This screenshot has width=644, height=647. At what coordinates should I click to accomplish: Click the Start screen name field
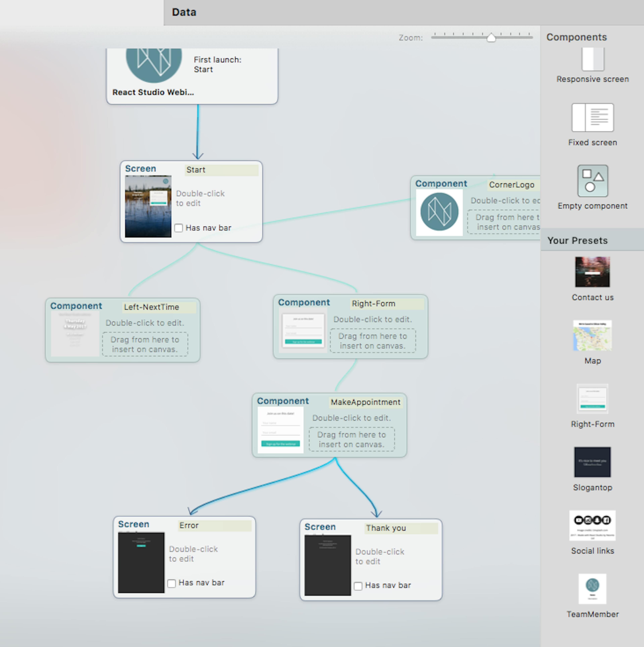[x=221, y=170]
